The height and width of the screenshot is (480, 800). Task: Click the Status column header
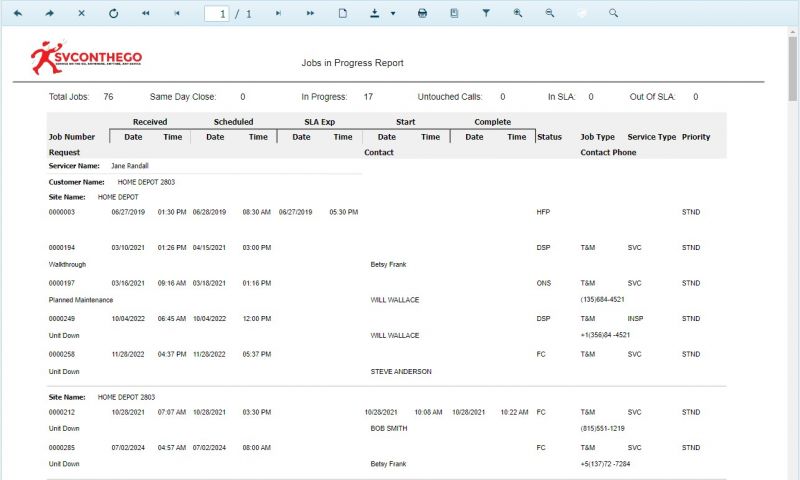coord(549,137)
